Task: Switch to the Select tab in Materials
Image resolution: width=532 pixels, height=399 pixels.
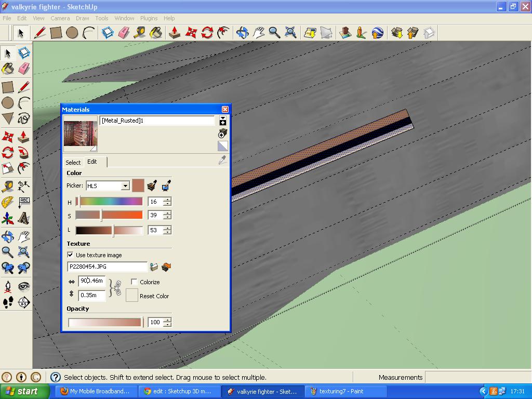Action: tap(73, 162)
